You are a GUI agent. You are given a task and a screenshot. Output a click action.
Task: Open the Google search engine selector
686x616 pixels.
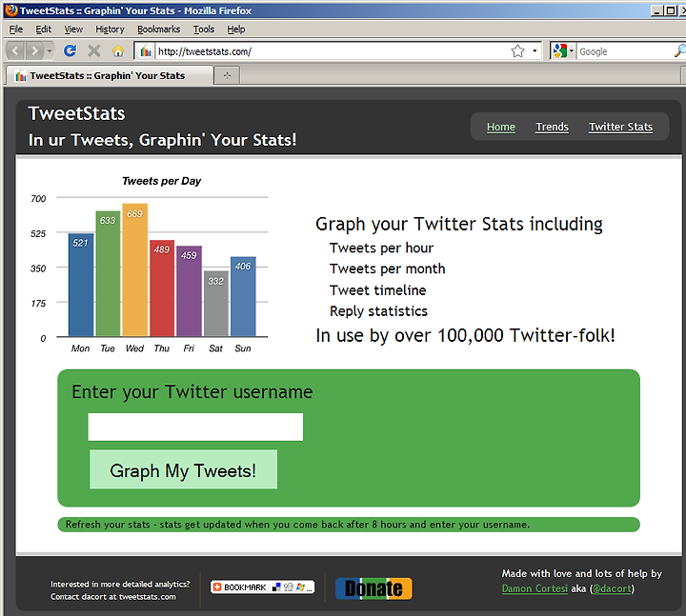tap(563, 51)
